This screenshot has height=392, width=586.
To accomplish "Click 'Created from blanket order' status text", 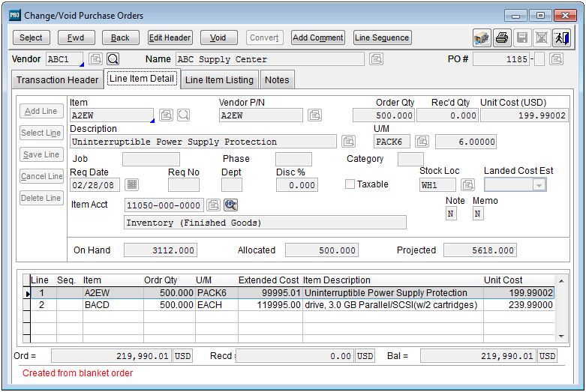I will coord(77,373).
